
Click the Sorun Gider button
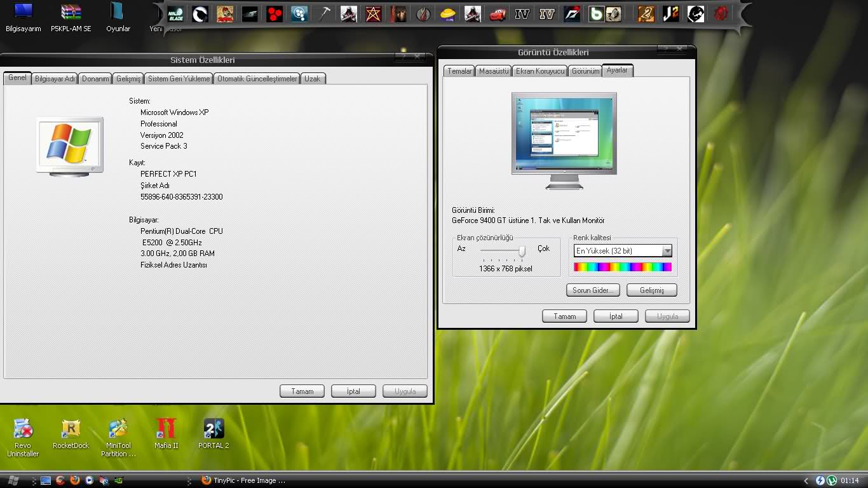point(592,290)
